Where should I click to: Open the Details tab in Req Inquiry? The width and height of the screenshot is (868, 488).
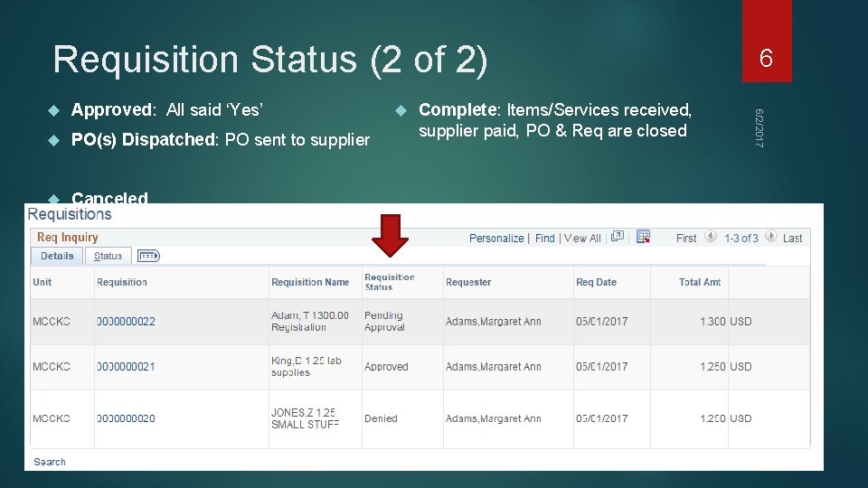(57, 256)
